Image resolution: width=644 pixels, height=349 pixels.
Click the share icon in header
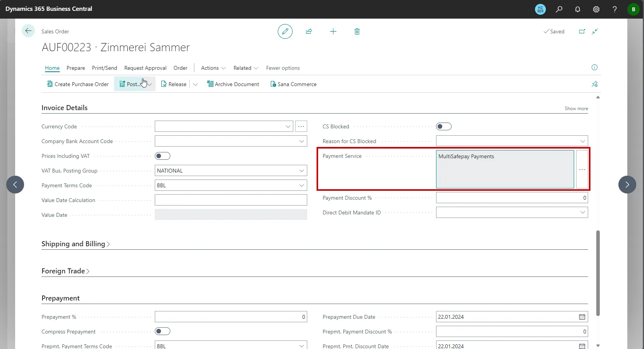pos(309,31)
